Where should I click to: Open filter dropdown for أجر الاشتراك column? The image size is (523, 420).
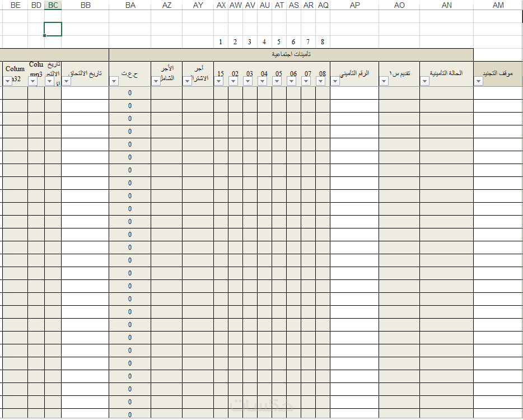point(187,81)
